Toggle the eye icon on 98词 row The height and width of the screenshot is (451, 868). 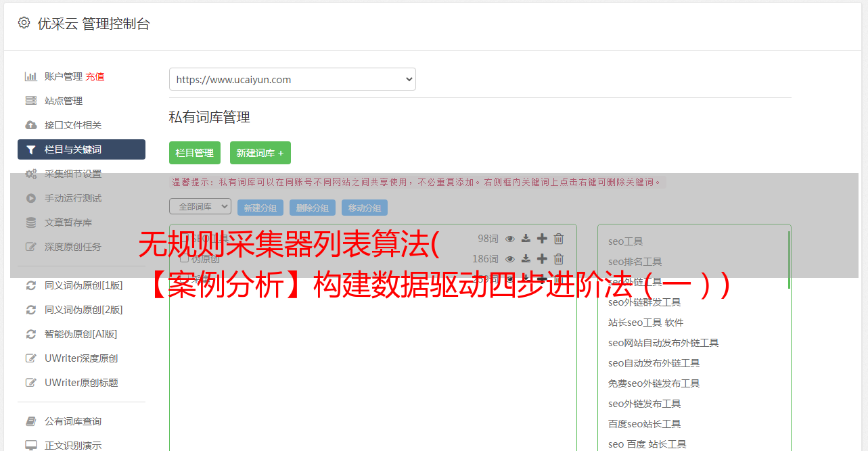(510, 238)
